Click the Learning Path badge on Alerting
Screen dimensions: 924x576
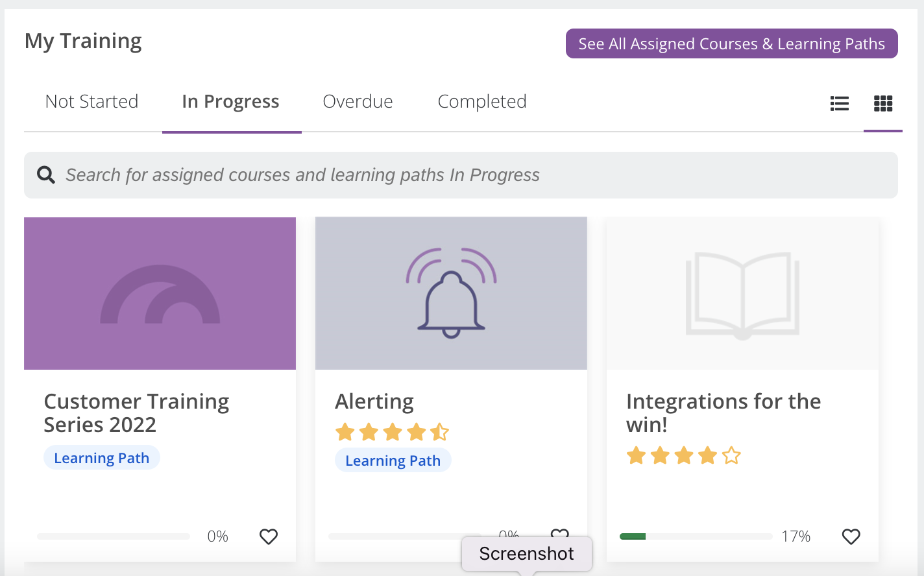393,460
